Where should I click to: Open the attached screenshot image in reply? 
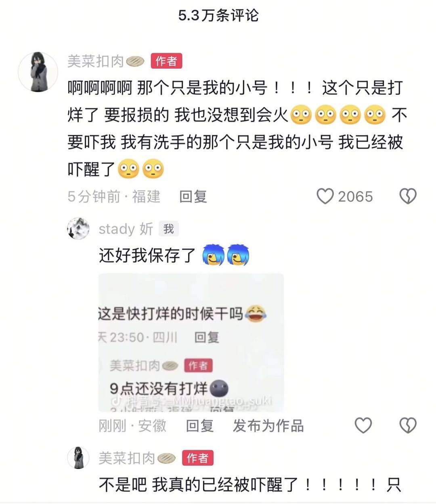tap(191, 342)
